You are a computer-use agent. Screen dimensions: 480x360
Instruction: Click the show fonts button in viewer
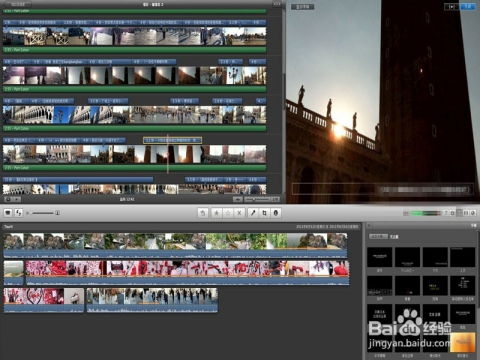point(302,7)
